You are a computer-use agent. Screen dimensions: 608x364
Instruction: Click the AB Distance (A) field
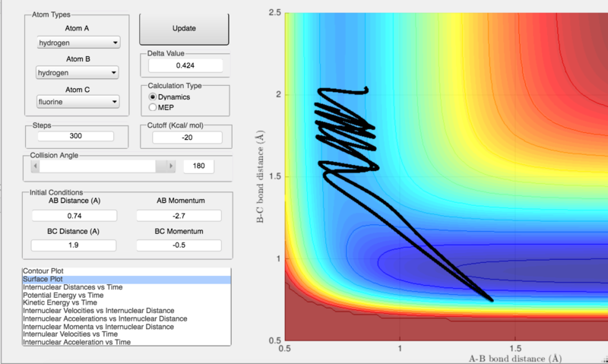[x=74, y=216]
